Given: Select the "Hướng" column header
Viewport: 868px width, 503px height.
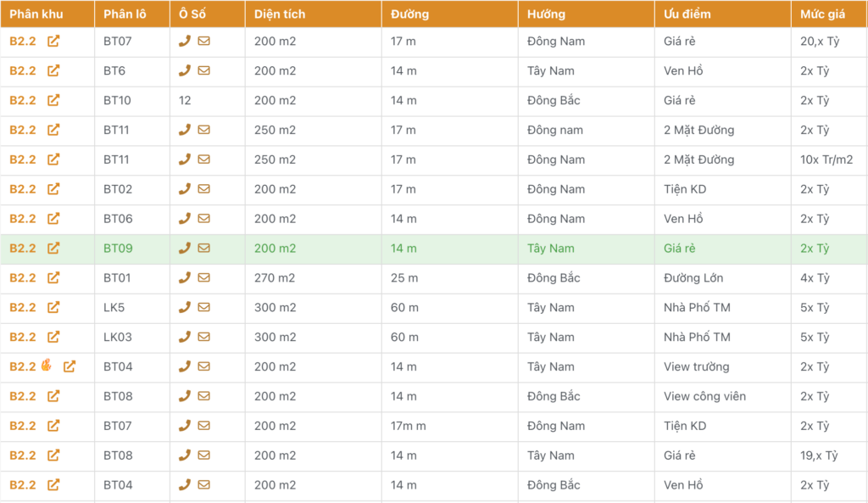Looking at the screenshot, I should 546,14.
